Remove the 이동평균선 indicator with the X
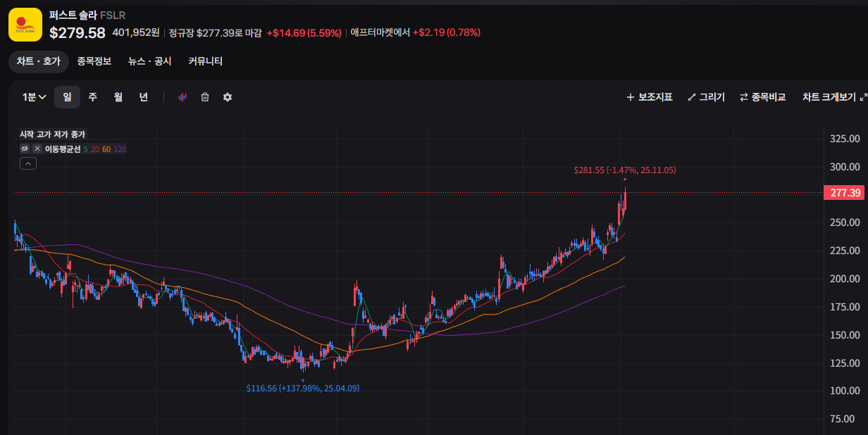The width and height of the screenshot is (868, 435). tap(37, 149)
